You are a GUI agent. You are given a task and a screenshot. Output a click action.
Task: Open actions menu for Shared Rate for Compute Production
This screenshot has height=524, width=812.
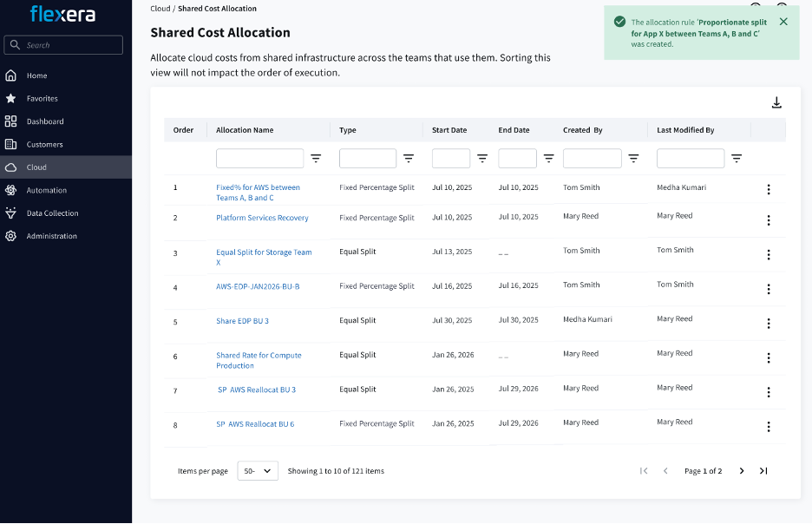click(769, 358)
